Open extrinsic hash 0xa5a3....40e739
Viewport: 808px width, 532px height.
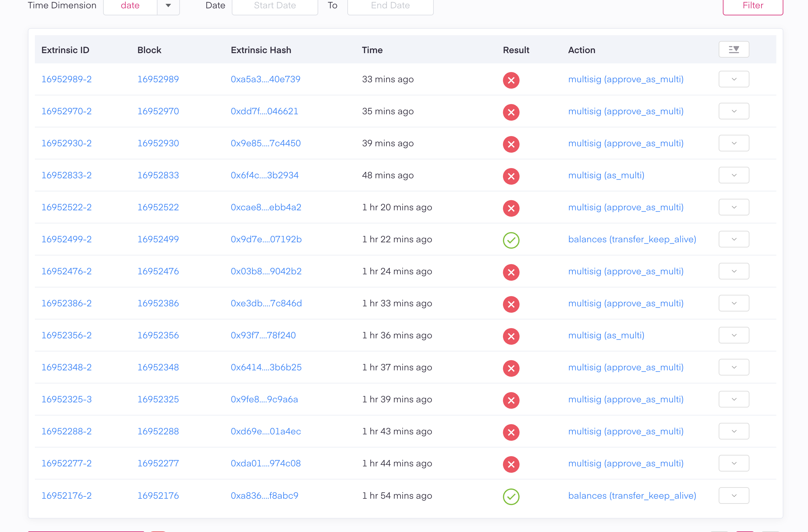click(x=265, y=79)
